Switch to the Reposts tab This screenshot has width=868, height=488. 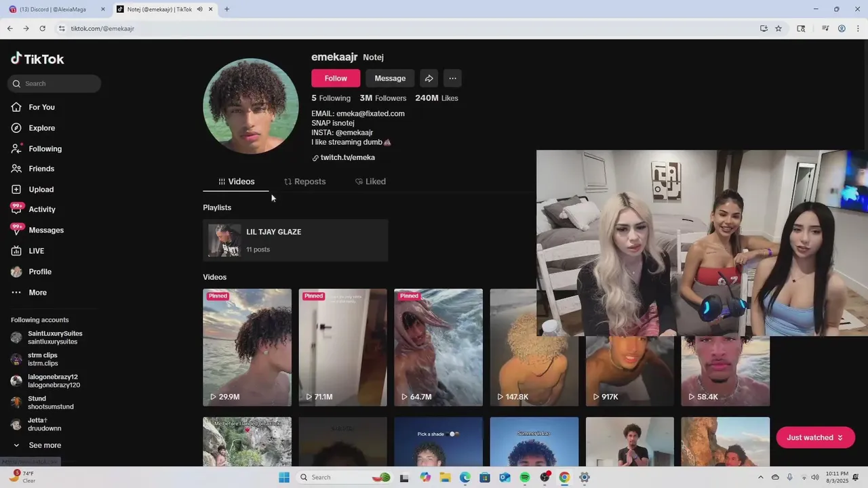pos(304,182)
